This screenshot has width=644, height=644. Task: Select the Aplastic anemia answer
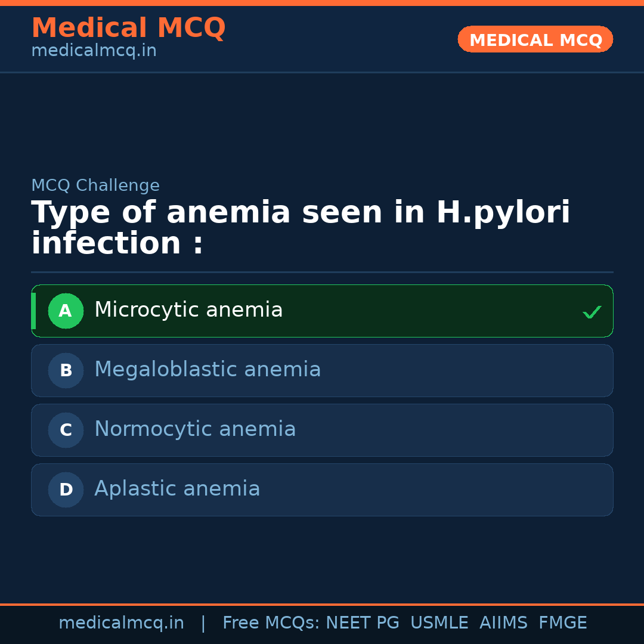pos(177,489)
